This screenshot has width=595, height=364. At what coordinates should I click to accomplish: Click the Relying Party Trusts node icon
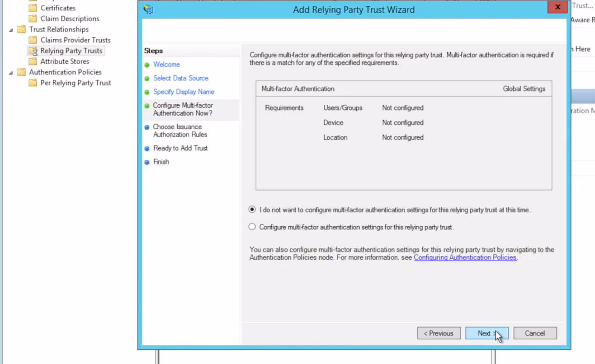(x=32, y=50)
